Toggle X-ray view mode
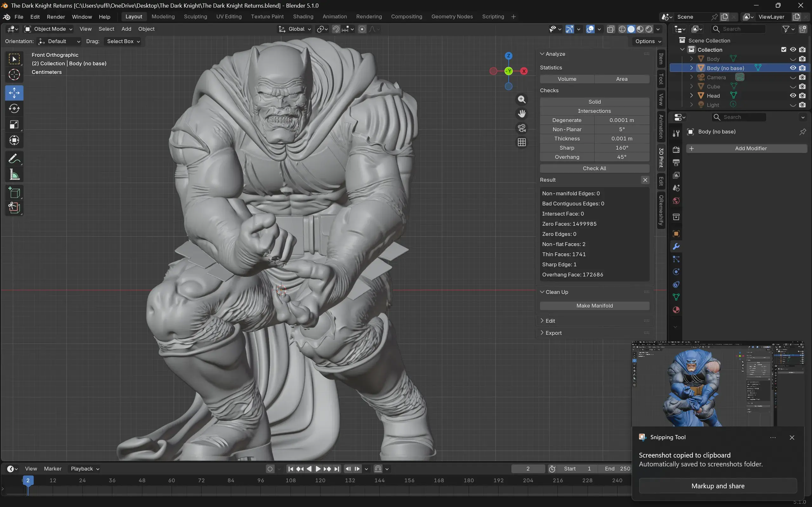Screen dimensions: 812x507 [x=611, y=29]
